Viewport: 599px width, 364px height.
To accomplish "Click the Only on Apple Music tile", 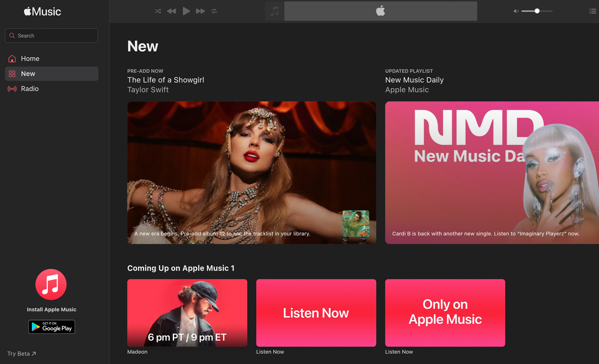I will click(x=445, y=313).
